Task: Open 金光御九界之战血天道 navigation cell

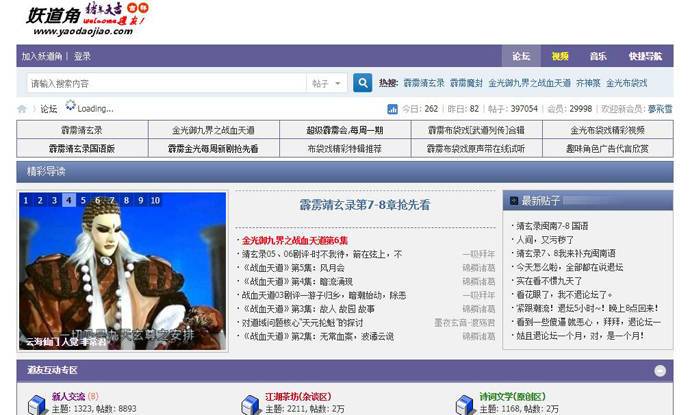Action: pyautogui.click(x=213, y=130)
